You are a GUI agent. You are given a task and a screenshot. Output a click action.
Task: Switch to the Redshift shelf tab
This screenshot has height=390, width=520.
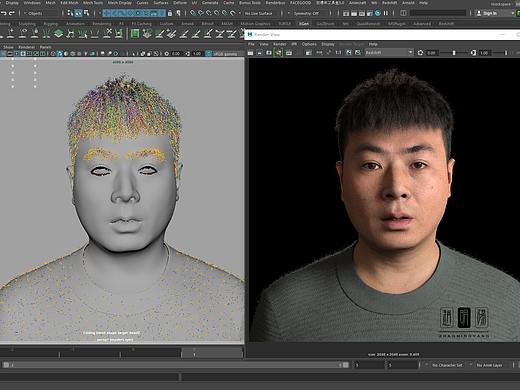tap(446, 24)
